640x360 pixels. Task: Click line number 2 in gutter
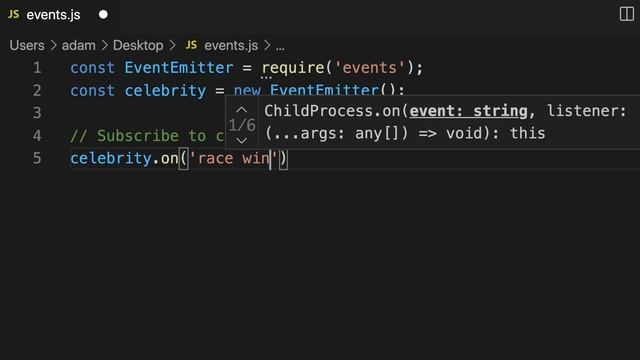pos(37,90)
